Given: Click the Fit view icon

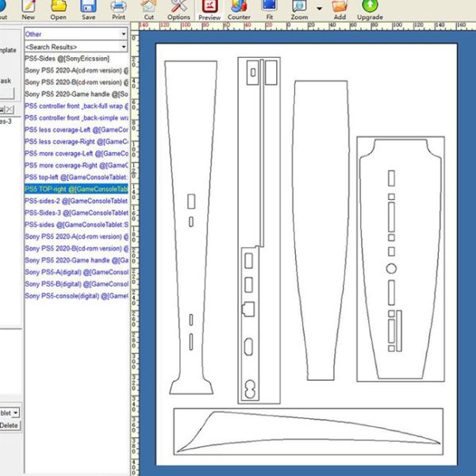Looking at the screenshot, I should point(269,10).
